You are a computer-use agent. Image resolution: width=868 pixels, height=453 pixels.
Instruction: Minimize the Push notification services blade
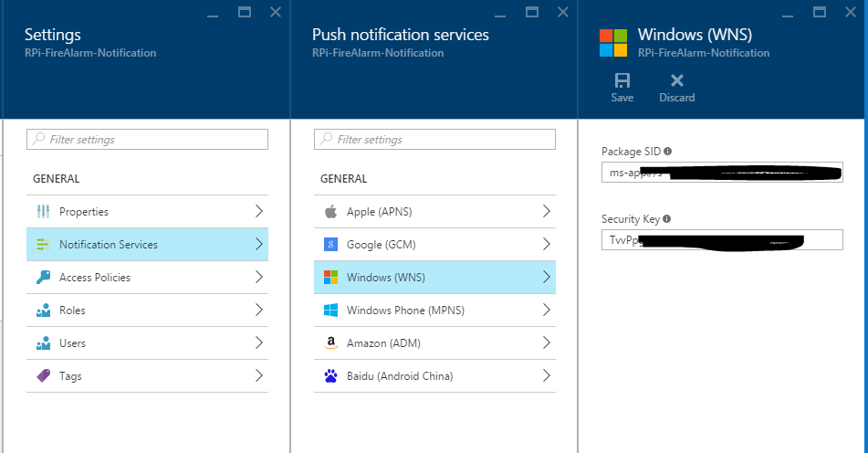pos(500,15)
